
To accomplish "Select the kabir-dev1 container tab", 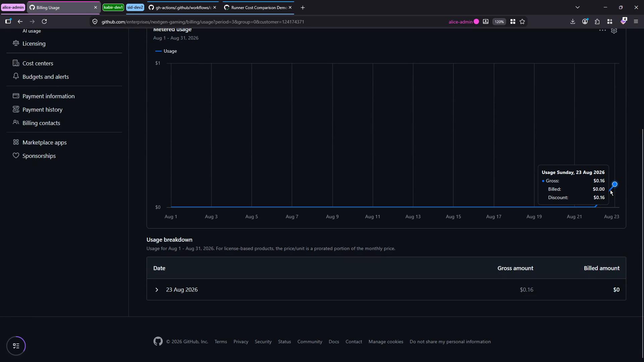I will [113, 7].
